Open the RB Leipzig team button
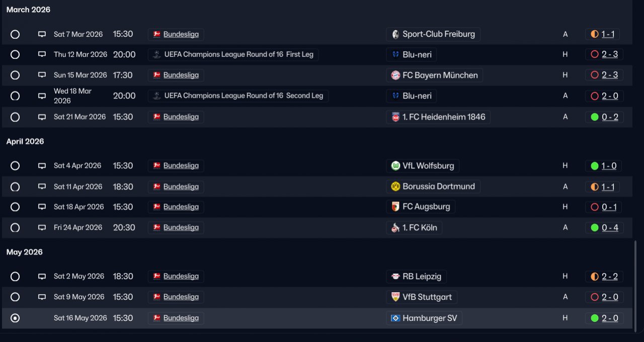 416,277
